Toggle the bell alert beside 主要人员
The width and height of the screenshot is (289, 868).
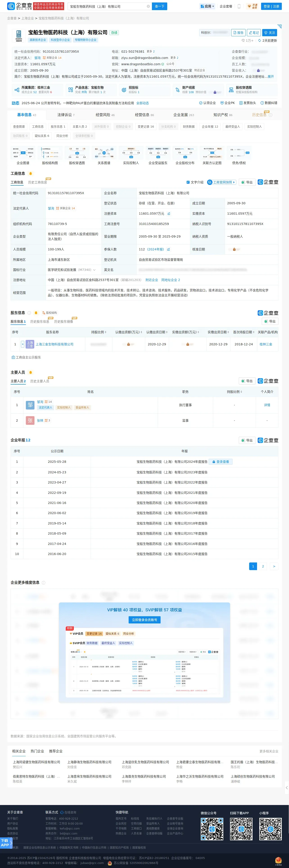click(x=30, y=372)
